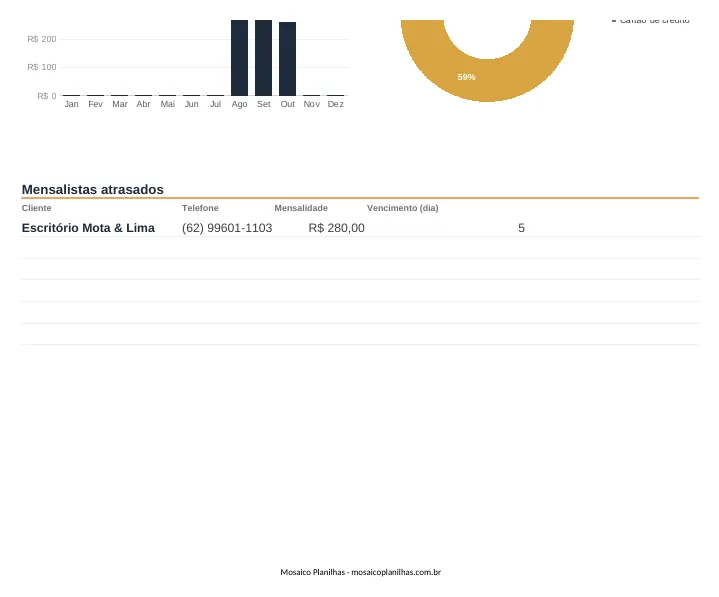
Task: Click the 'Mensalidade' column header
Action: (301, 208)
